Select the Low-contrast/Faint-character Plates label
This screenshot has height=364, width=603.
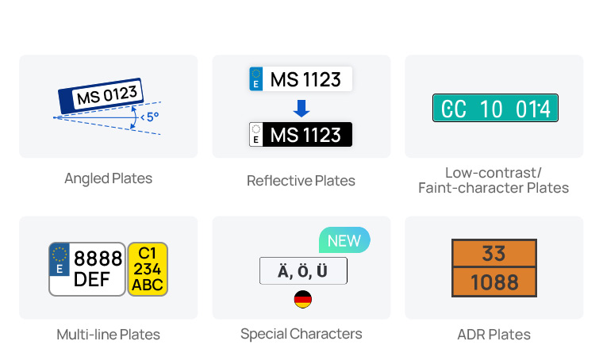coord(494,180)
